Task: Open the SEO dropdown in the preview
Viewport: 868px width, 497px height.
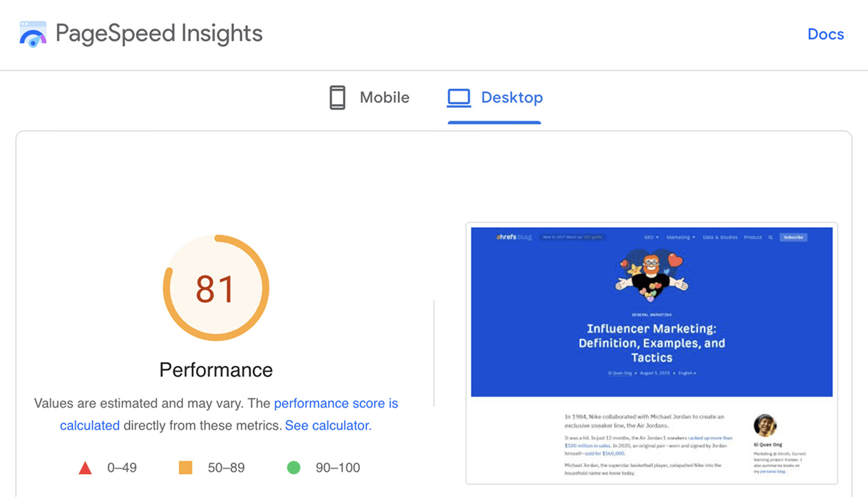Action: click(649, 237)
